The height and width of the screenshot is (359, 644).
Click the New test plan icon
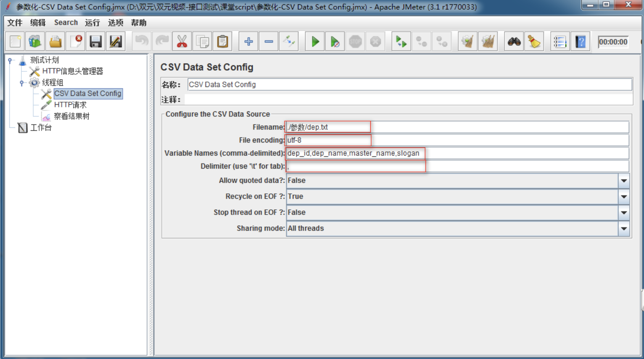point(15,42)
